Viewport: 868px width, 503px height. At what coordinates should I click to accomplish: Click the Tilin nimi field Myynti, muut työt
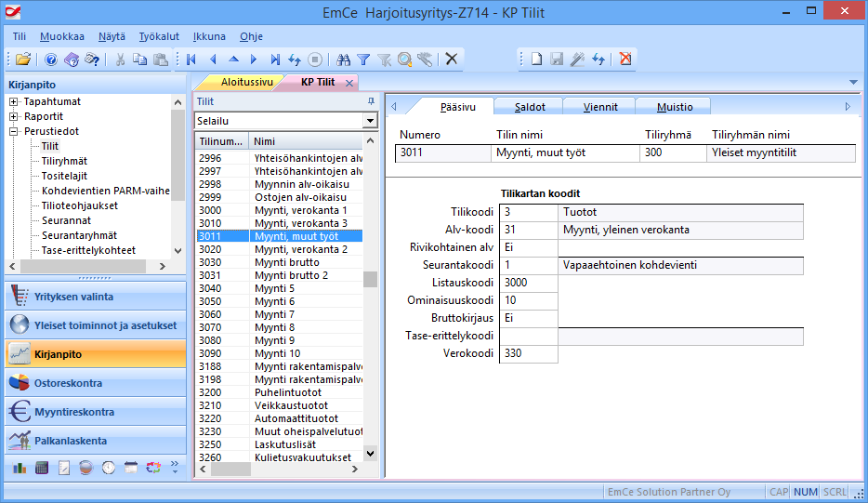click(x=565, y=152)
